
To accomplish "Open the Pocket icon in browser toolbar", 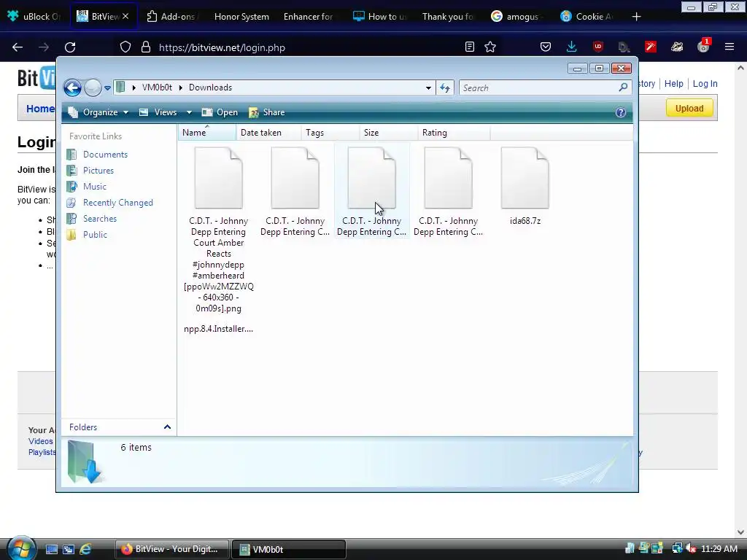I will tap(546, 47).
